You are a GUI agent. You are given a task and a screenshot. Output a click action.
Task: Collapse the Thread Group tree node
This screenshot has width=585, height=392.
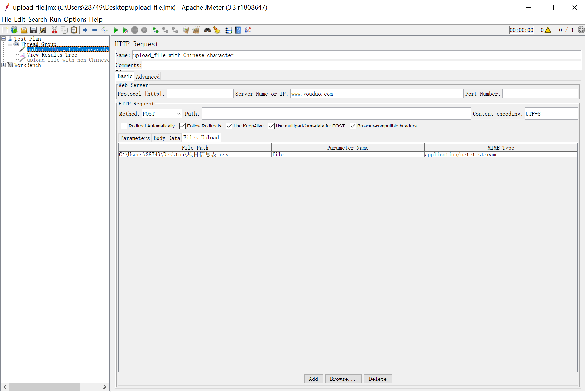coord(10,44)
